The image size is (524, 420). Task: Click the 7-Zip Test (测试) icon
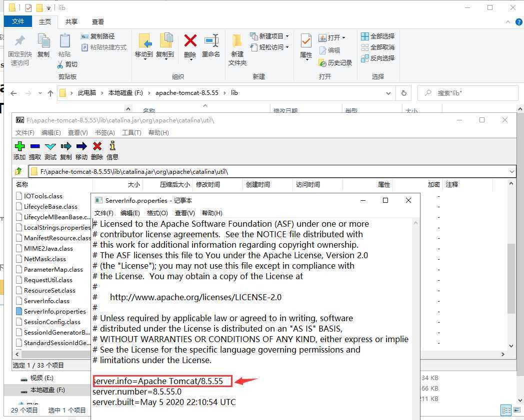click(50, 146)
